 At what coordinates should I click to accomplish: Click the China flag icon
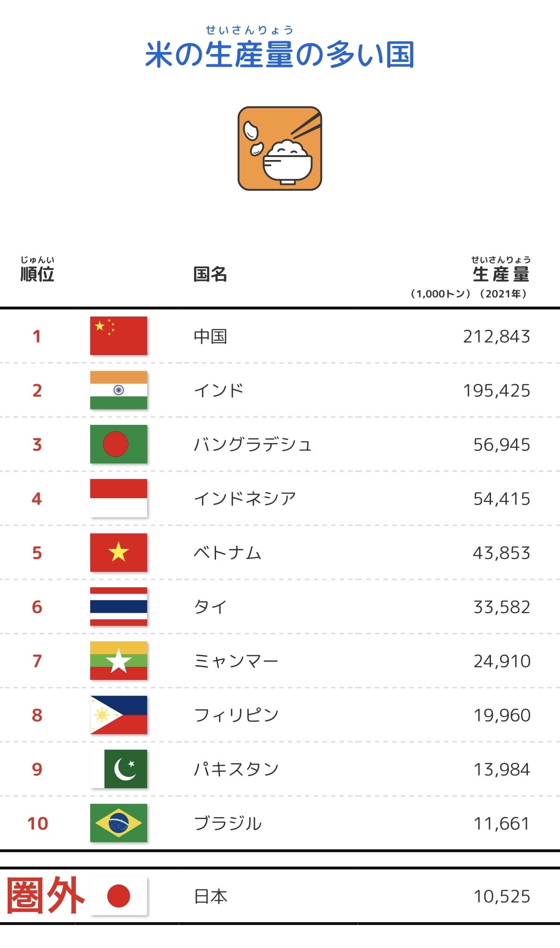pyautogui.click(x=118, y=336)
